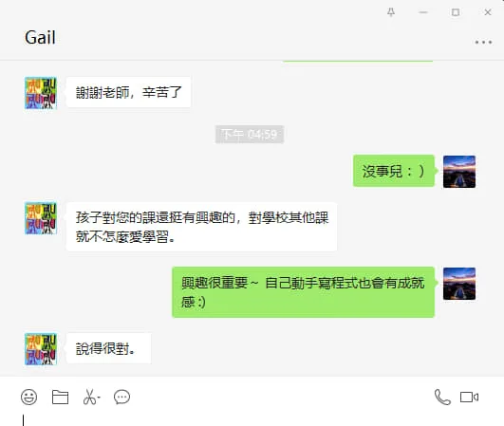Viewport: 504px width, 426px height.
Task: Select the scissors screenshot tool
Action: (89, 398)
